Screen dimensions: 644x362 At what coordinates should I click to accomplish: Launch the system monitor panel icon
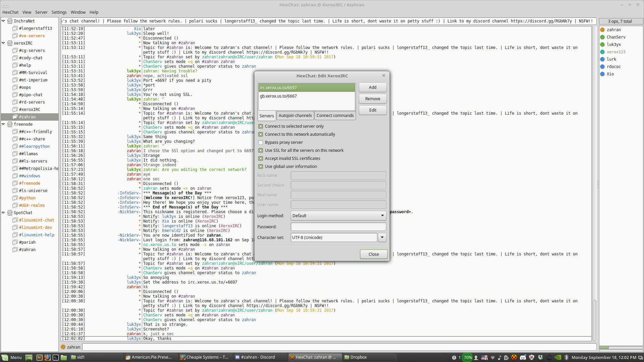(39, 357)
